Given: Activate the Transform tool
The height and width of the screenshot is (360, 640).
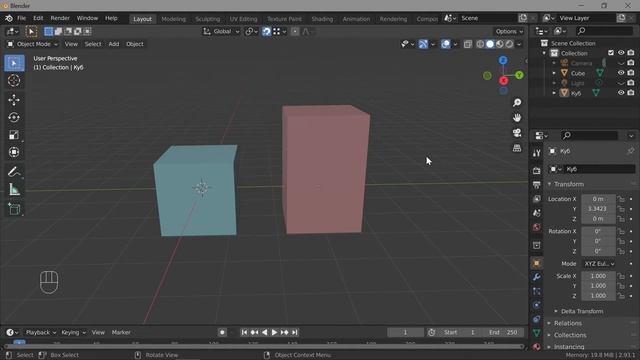Looking at the screenshot, I should [14, 152].
